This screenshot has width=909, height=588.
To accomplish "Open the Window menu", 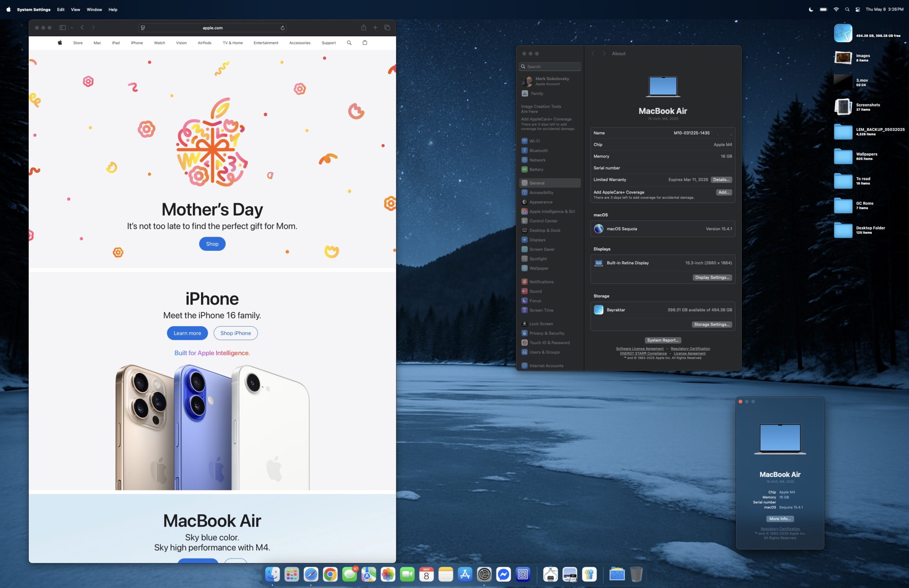I will click(94, 10).
